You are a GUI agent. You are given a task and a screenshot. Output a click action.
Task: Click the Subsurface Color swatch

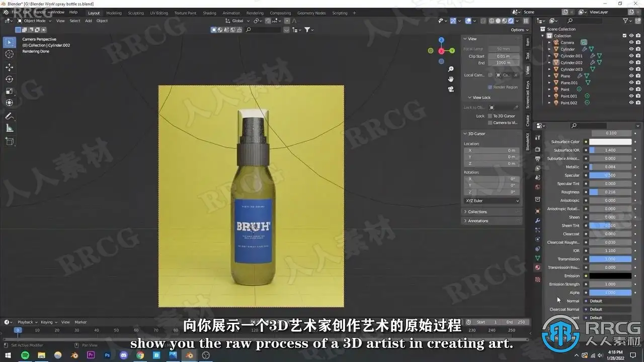(x=610, y=142)
